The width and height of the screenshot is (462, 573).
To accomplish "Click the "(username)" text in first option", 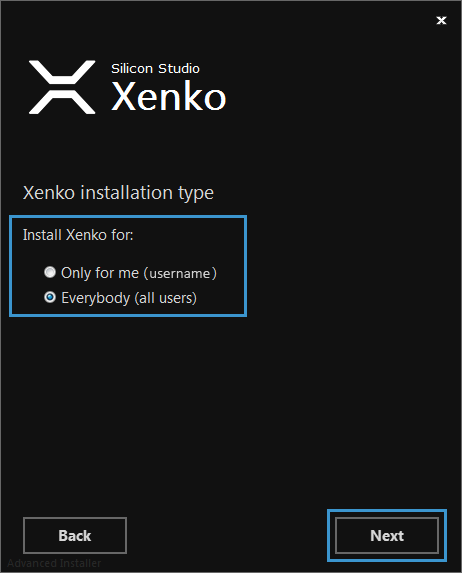I will pyautogui.click(x=180, y=273).
